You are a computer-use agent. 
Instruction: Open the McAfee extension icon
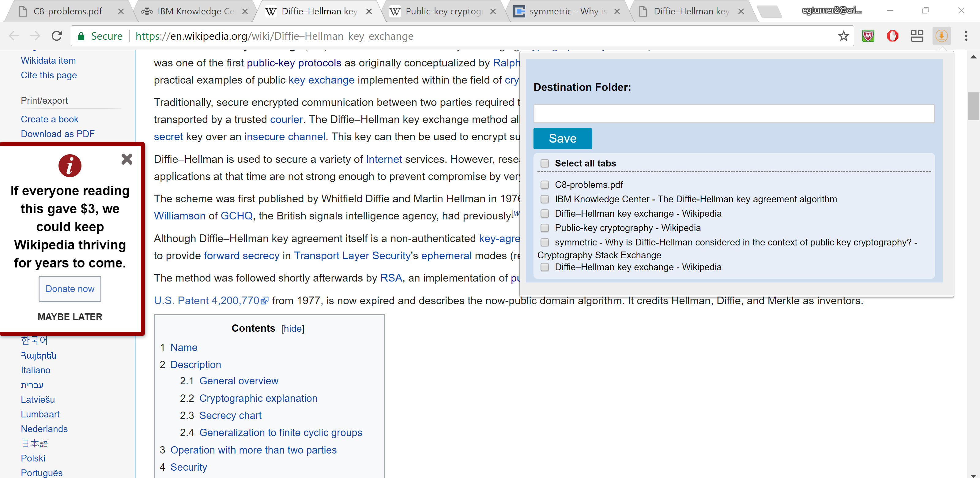click(x=868, y=36)
